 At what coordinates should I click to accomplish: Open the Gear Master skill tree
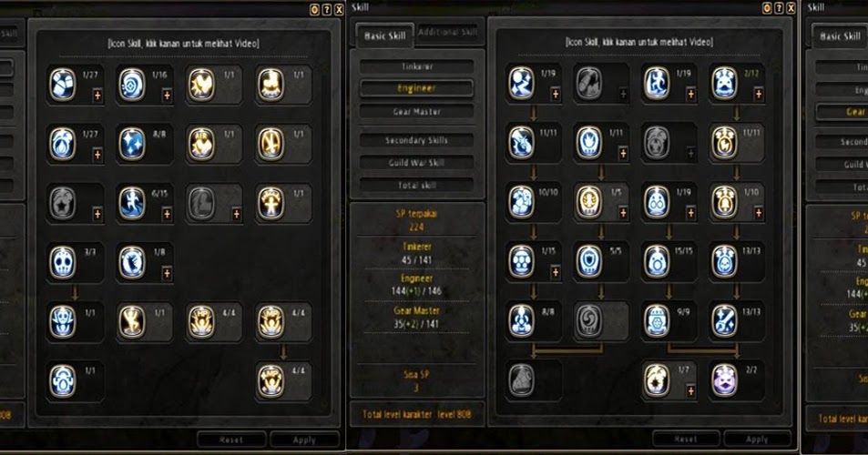417,111
